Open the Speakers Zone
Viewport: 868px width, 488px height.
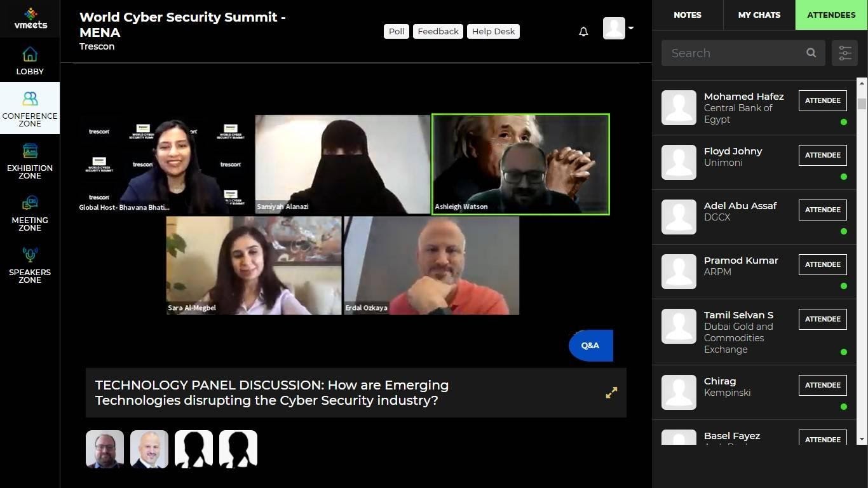(x=30, y=264)
